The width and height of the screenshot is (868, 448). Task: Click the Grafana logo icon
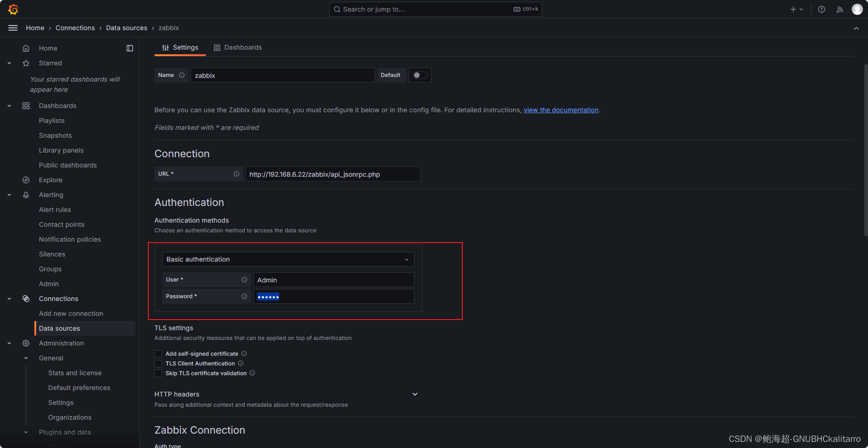(13, 9)
